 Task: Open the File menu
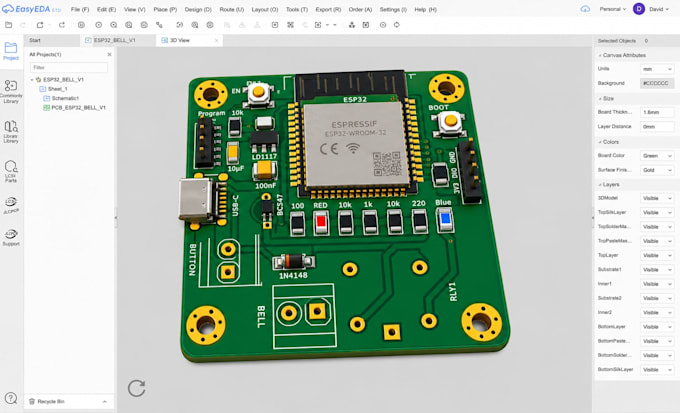point(80,9)
